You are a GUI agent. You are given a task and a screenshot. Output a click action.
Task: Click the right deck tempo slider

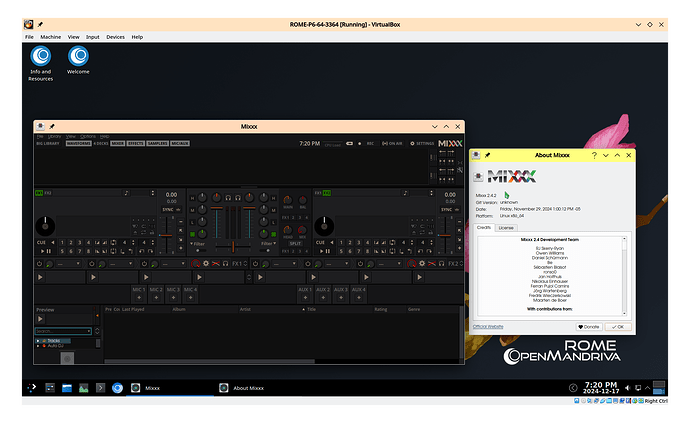point(444,236)
